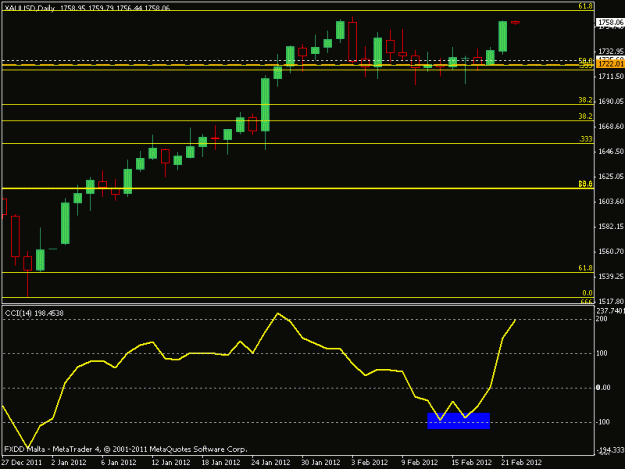Select the 30 Jan 2012 date label
Viewport: 625px width, 469px height.
[x=320, y=463]
